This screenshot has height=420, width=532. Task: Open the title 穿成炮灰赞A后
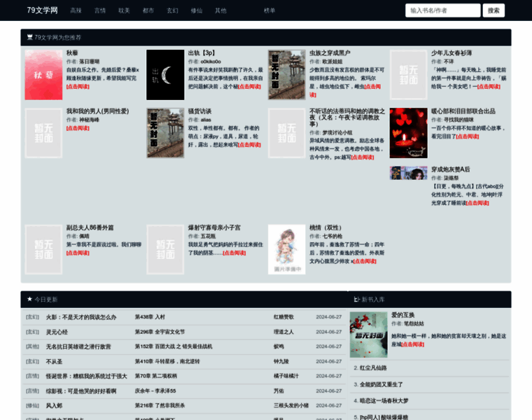coord(451,169)
